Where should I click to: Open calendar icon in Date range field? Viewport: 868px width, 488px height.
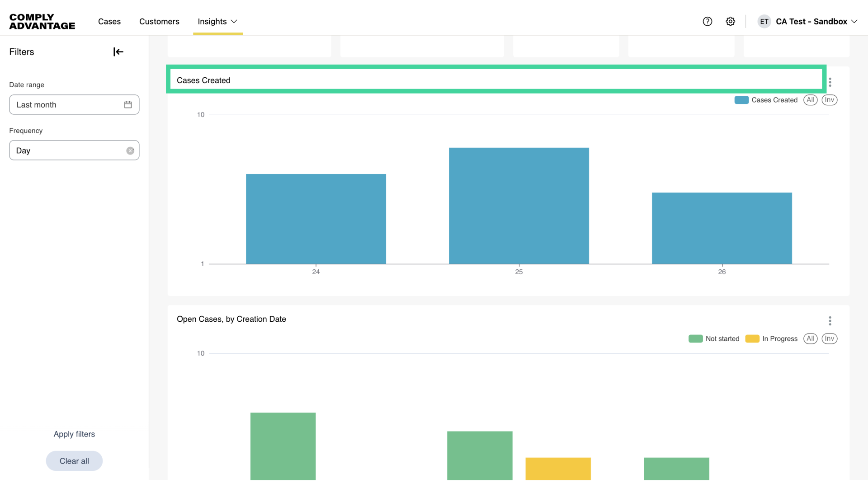coord(128,105)
